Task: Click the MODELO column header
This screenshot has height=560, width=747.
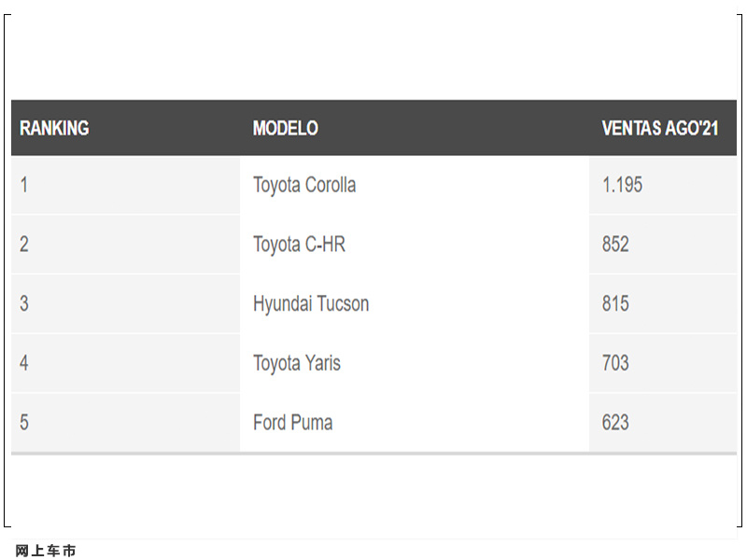Action: click(286, 128)
